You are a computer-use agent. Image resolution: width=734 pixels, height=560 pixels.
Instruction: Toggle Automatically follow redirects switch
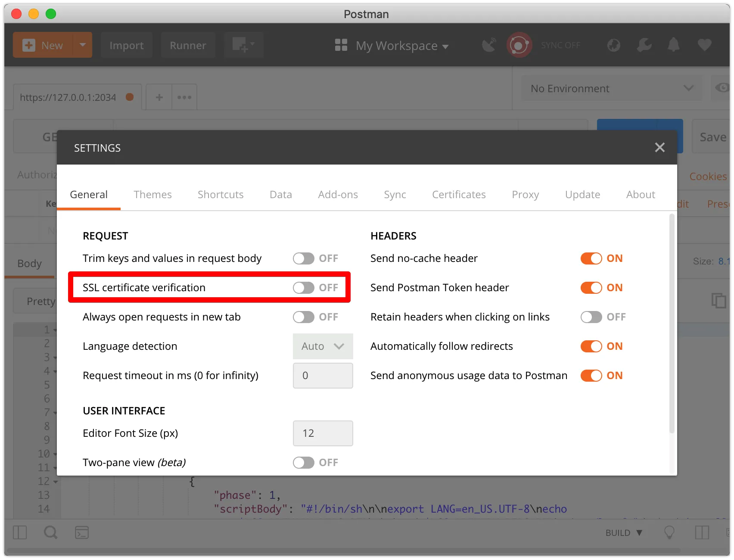pos(591,346)
